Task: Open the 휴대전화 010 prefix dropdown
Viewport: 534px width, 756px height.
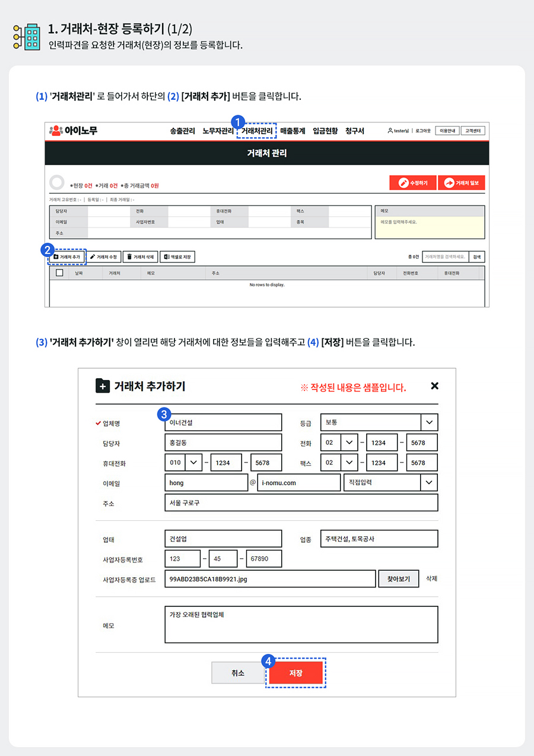Action: point(183,463)
